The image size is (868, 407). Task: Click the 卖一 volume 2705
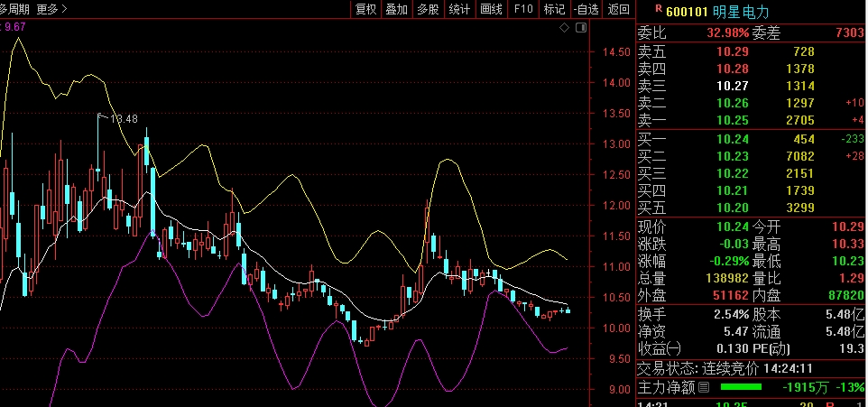click(x=800, y=121)
